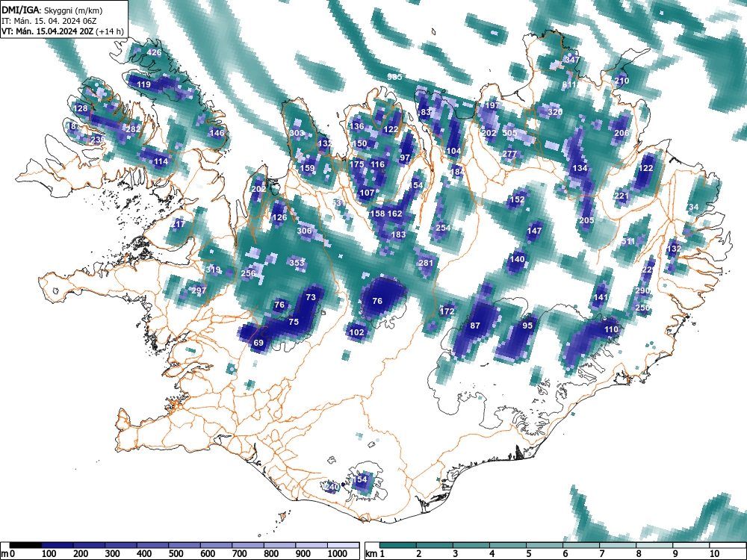
Task: Click the visibility value 104
Action: [x=453, y=151]
